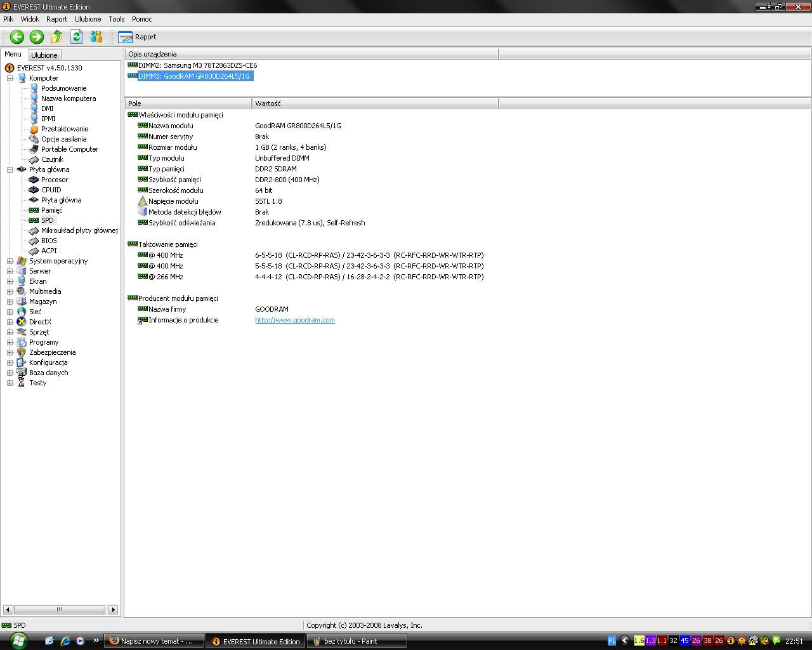
Task: Generate a report using the Raport button
Action: (138, 37)
